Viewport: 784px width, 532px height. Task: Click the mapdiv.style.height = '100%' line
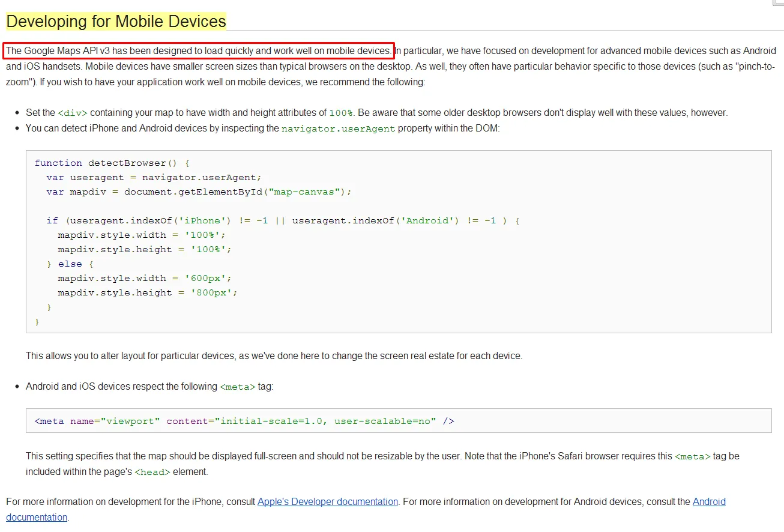[145, 249]
